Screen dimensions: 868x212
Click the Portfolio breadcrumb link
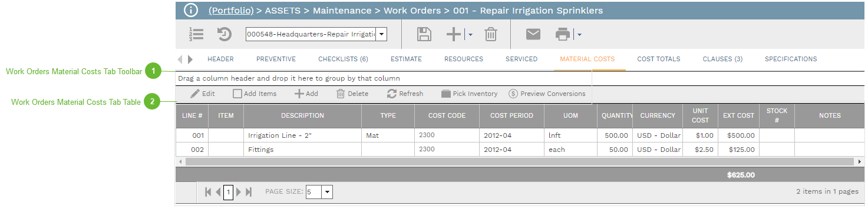coord(231,11)
